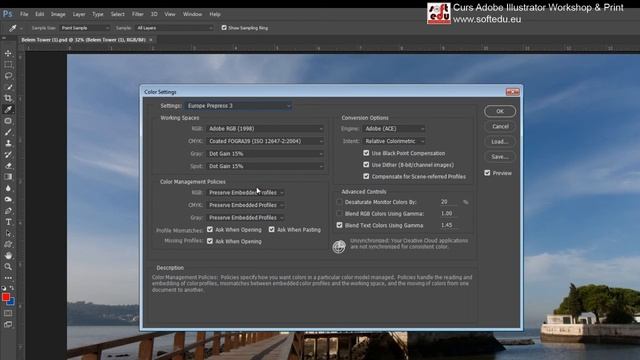
Task: Toggle Missing Profiles Ask When Opening
Action: coord(210,241)
